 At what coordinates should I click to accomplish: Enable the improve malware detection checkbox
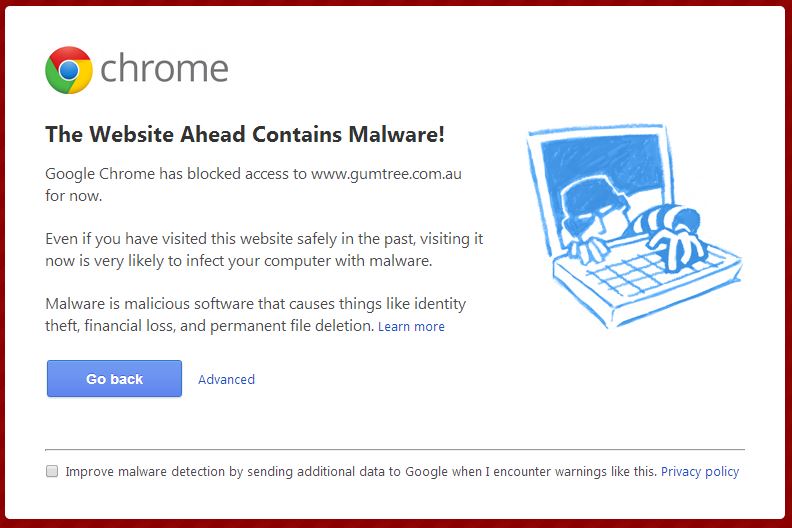pos(52,471)
